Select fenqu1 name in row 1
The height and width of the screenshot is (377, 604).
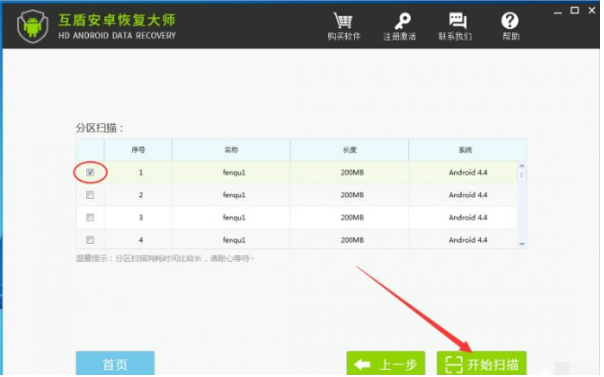point(234,173)
